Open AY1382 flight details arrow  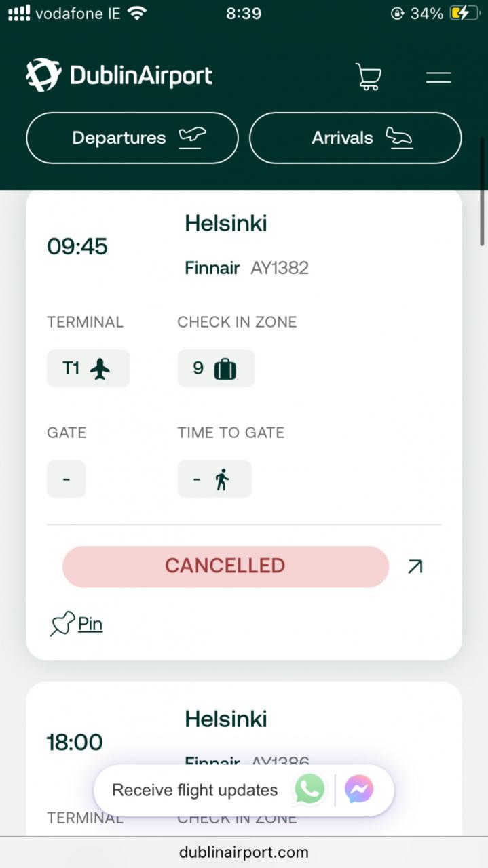point(415,566)
